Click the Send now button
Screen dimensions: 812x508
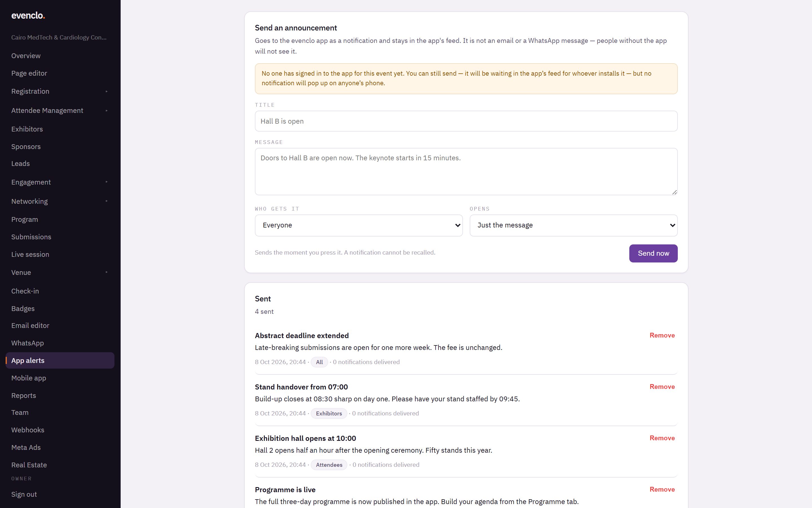point(653,253)
